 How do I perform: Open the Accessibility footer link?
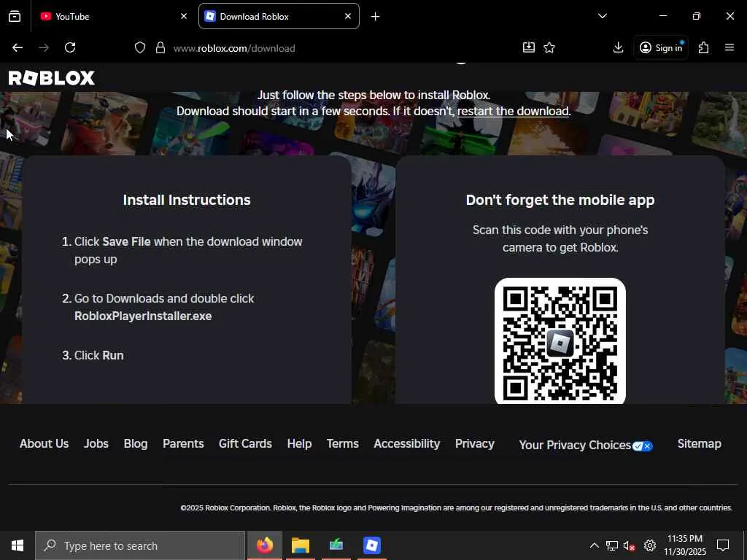pyautogui.click(x=407, y=444)
